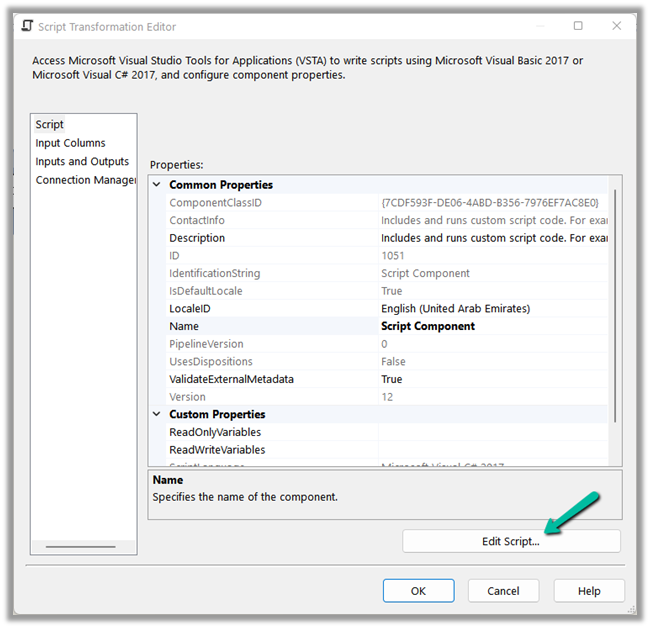The image size is (650, 628).
Task: Click the ReadOnlyVariables value field
Action: coord(490,432)
